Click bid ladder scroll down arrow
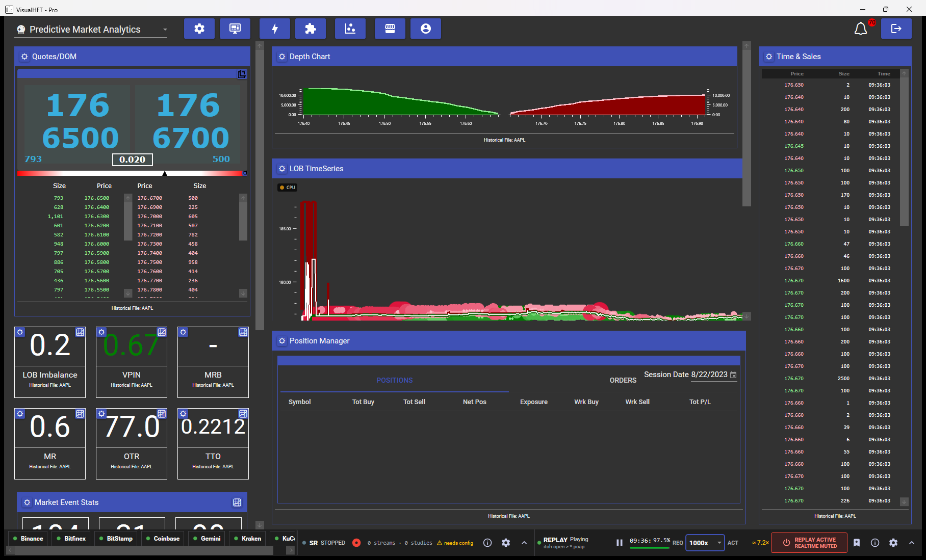Image resolution: width=926 pixels, height=560 pixels. click(128, 293)
